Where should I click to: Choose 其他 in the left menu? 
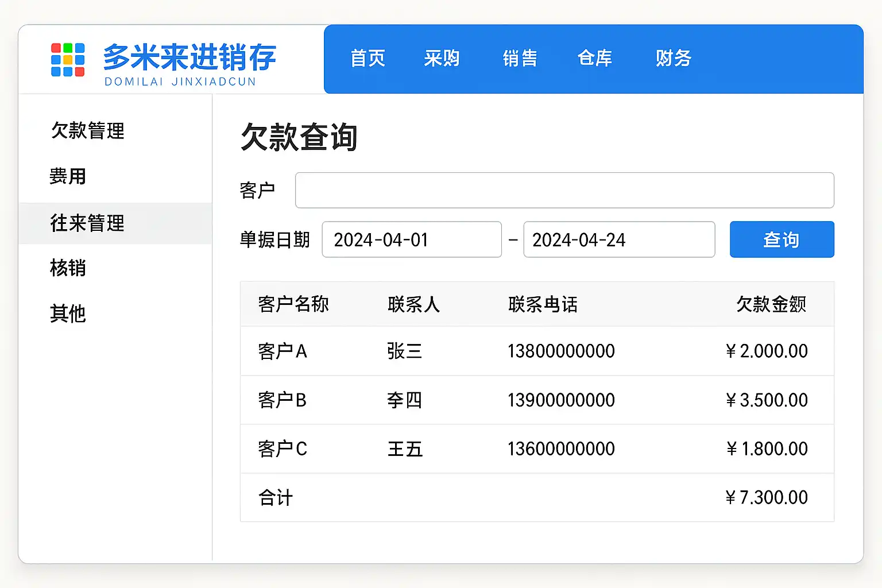(x=68, y=314)
